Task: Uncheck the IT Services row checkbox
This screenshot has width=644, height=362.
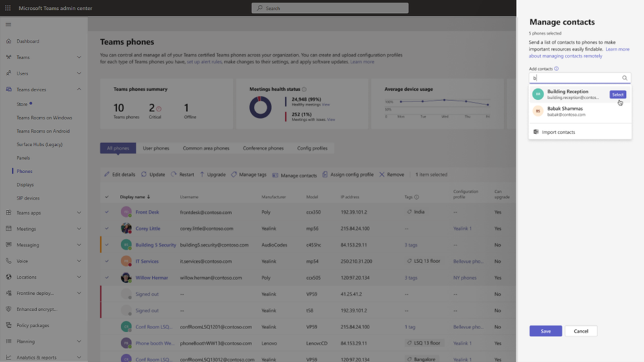Action: click(x=107, y=261)
